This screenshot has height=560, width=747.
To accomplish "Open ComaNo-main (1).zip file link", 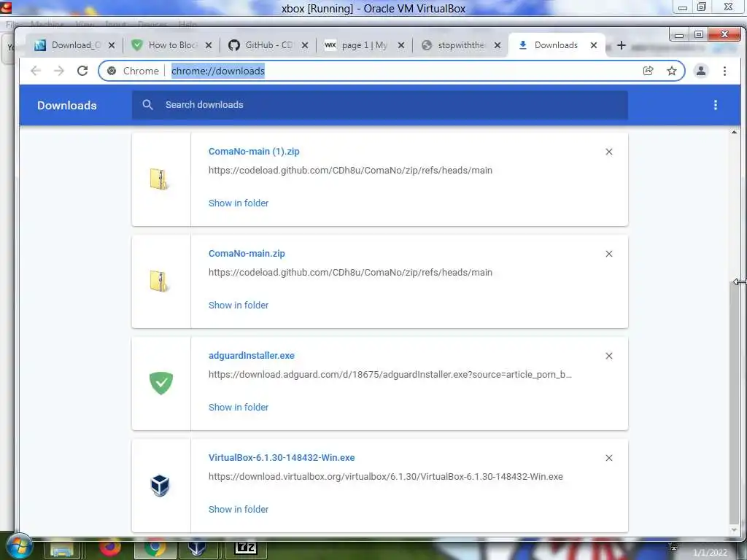I will click(x=254, y=152).
